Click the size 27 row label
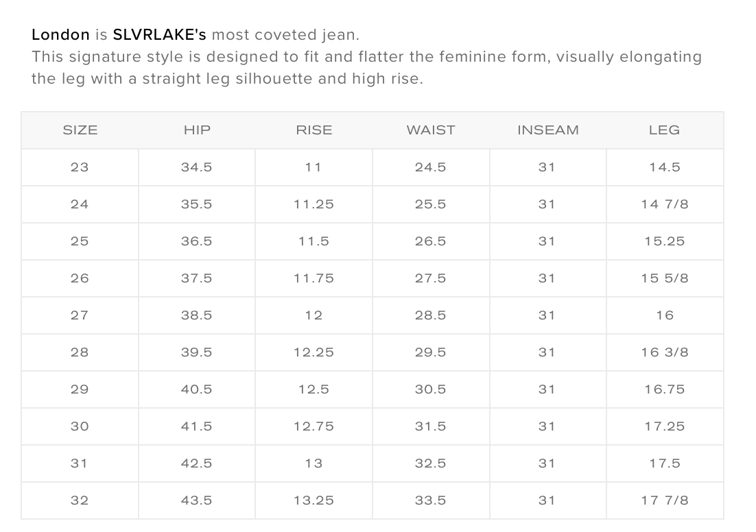 click(x=80, y=315)
